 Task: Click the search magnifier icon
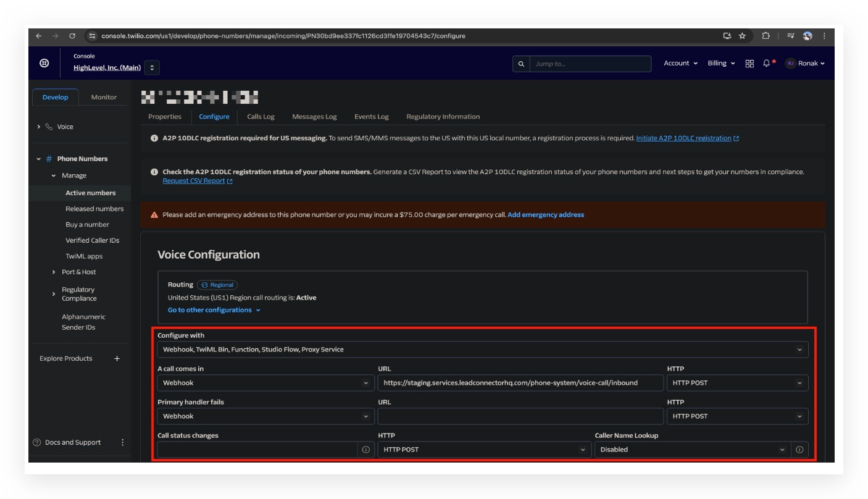pyautogui.click(x=521, y=64)
